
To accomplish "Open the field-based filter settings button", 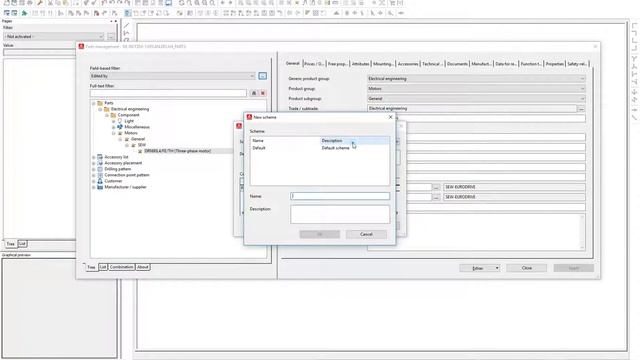I will [262, 76].
